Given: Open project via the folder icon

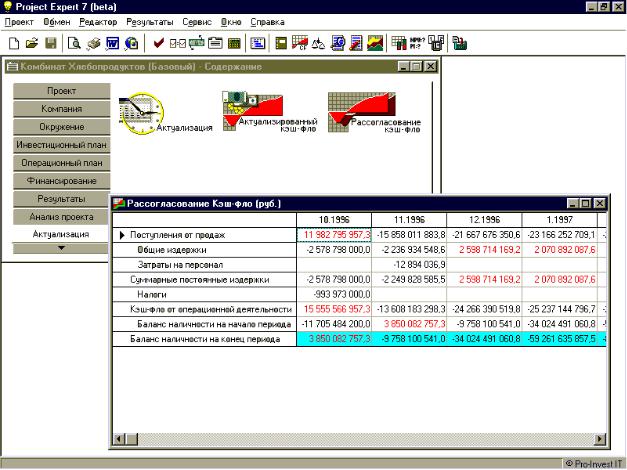Looking at the screenshot, I should coord(32,43).
